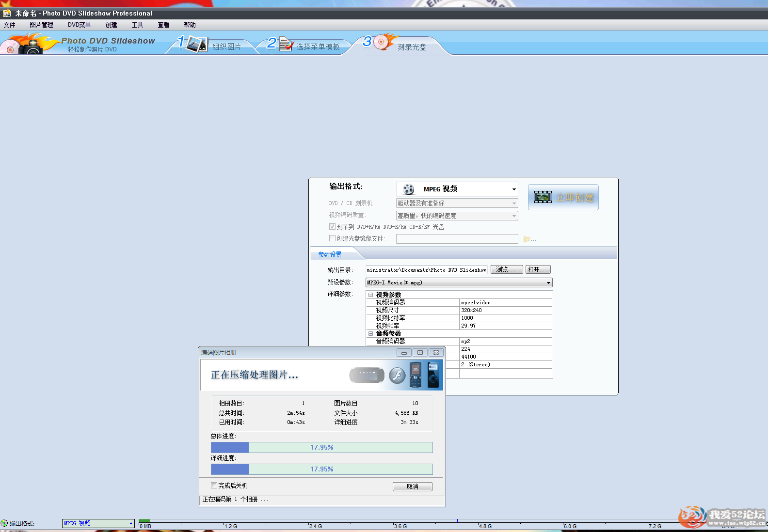Collapse the 视频参数 group

pos(370,295)
